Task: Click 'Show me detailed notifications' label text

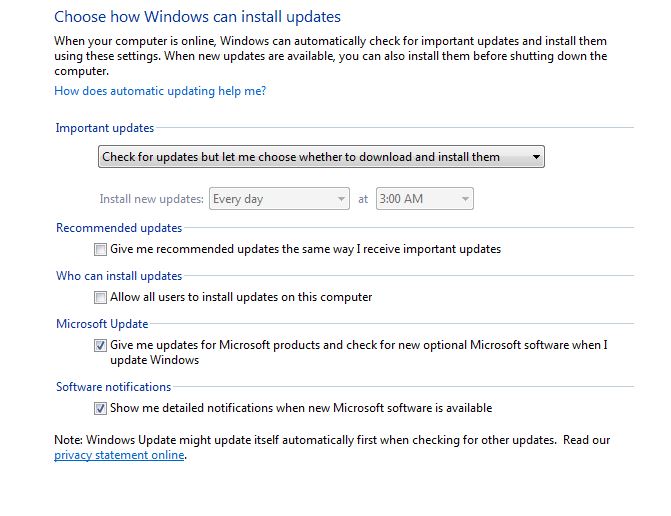Action: pos(301,408)
